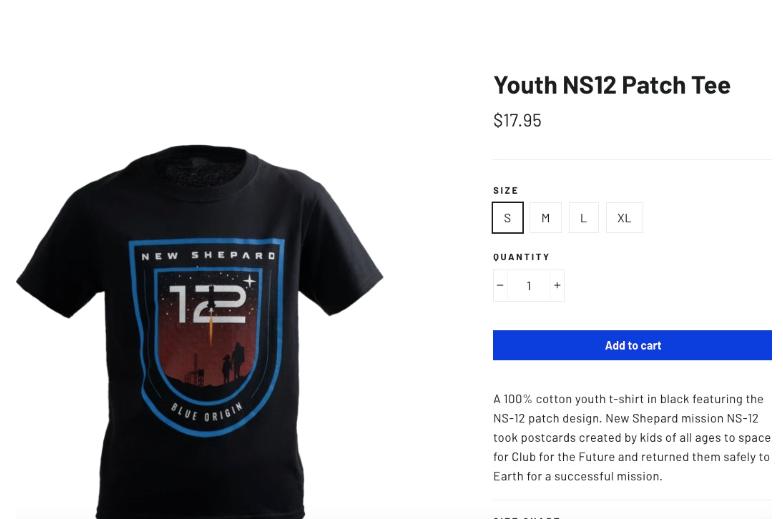
Task: Select the XL size option
Action: tap(624, 218)
